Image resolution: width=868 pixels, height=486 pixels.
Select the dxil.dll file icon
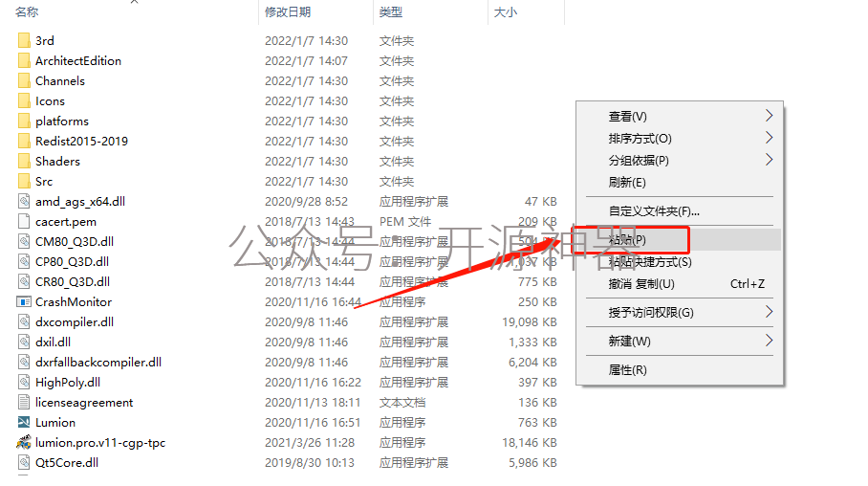[24, 342]
